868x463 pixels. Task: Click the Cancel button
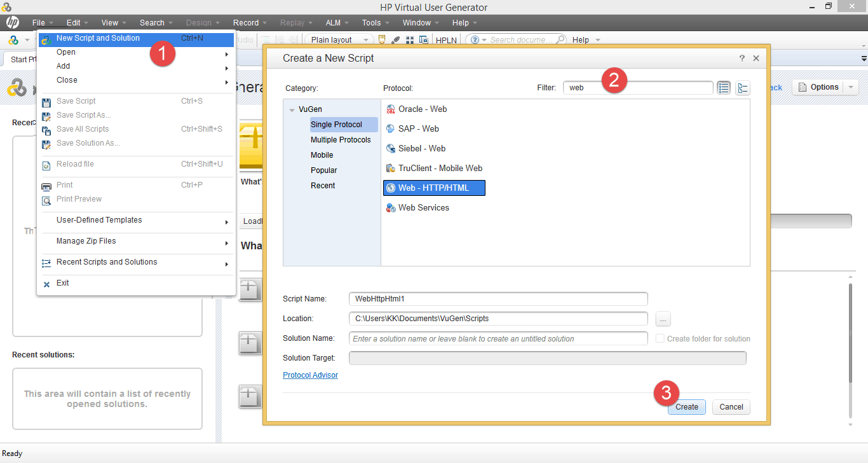(731, 407)
